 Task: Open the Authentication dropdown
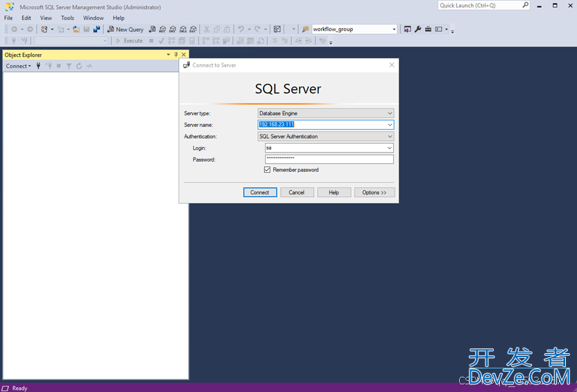pyautogui.click(x=390, y=136)
